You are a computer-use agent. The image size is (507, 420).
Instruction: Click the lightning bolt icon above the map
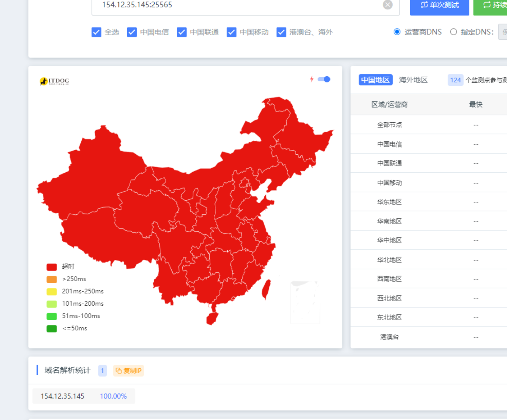(312, 79)
